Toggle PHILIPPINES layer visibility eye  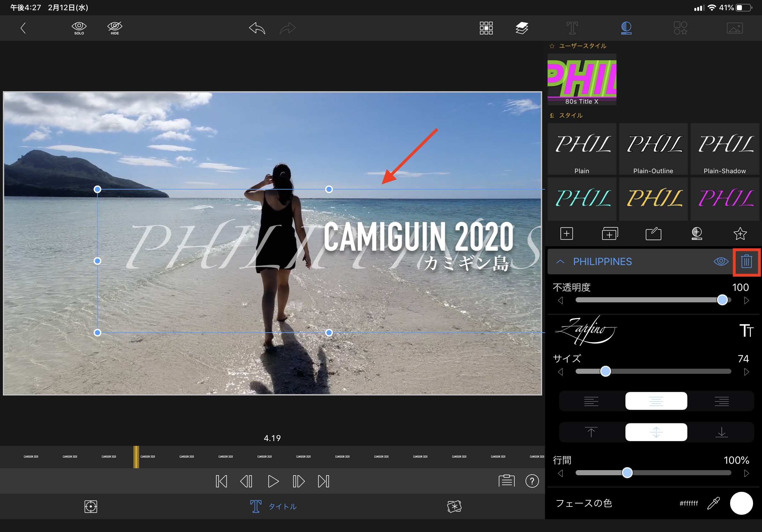point(721,262)
